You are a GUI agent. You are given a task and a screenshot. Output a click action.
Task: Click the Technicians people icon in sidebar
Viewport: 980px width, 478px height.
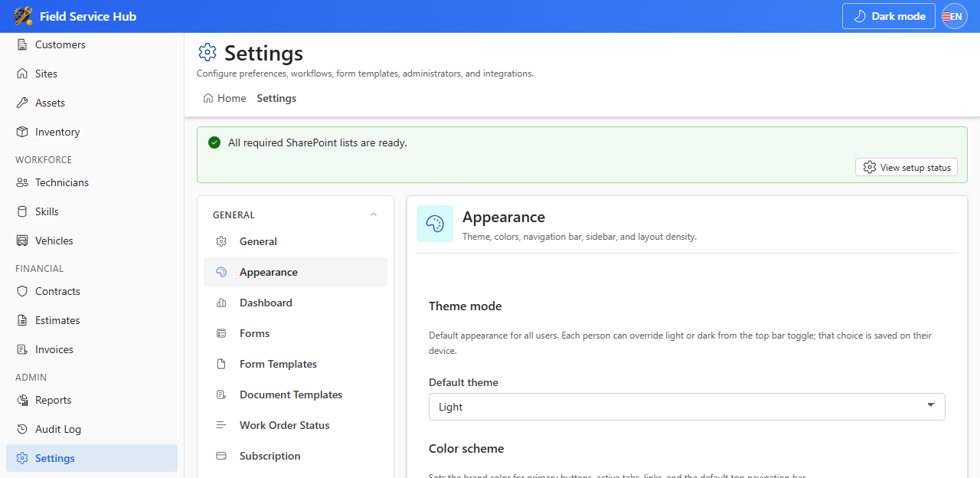(22, 182)
